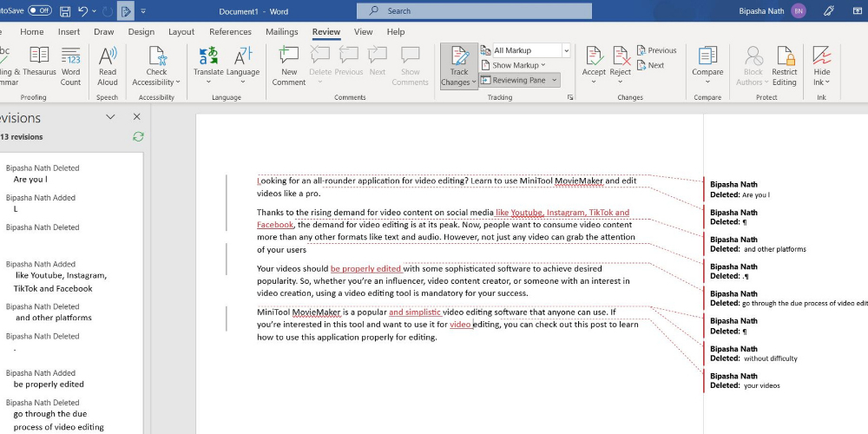Switch to the Mailings tab
Screen dimensions: 868x434
pyautogui.click(x=282, y=32)
